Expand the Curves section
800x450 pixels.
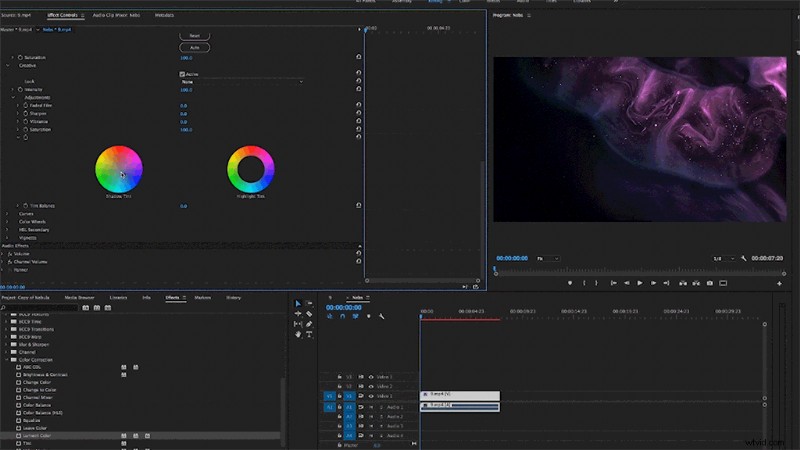[x=7, y=214]
